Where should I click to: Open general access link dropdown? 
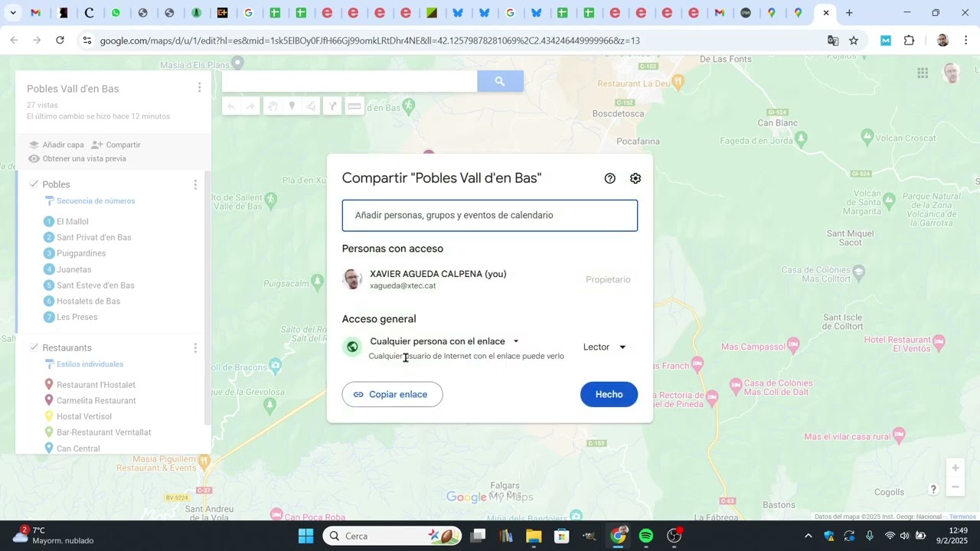point(445,341)
